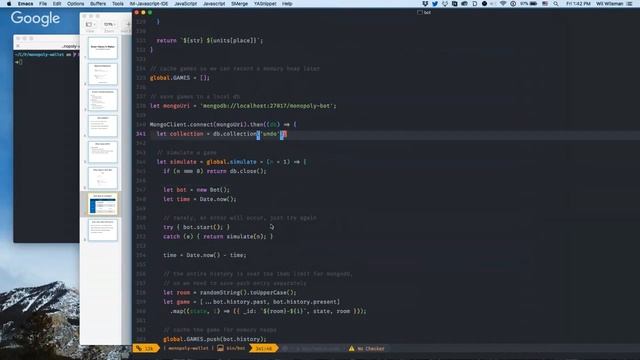Click the bin/bot buffer name in modeline
The width and height of the screenshot is (640, 360).
pyautogui.click(x=236, y=349)
